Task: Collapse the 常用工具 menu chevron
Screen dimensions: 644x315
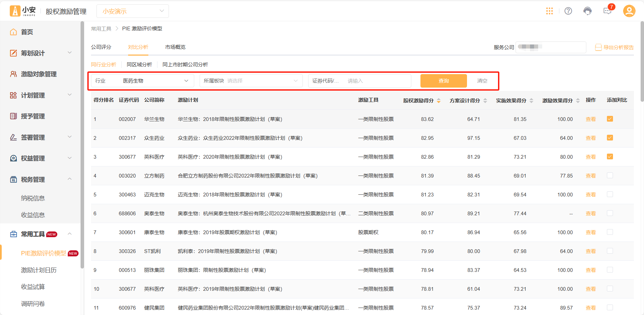Action: click(x=70, y=234)
